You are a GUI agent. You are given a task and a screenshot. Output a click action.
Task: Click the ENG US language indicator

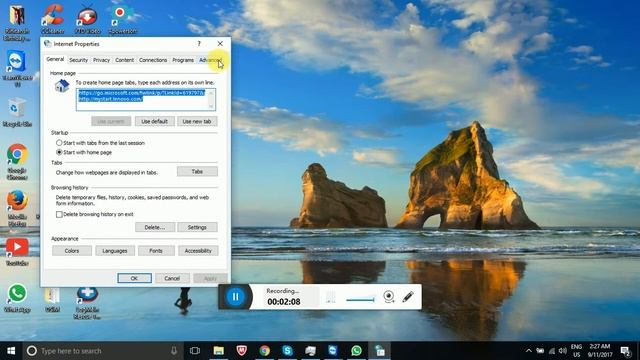576,351
